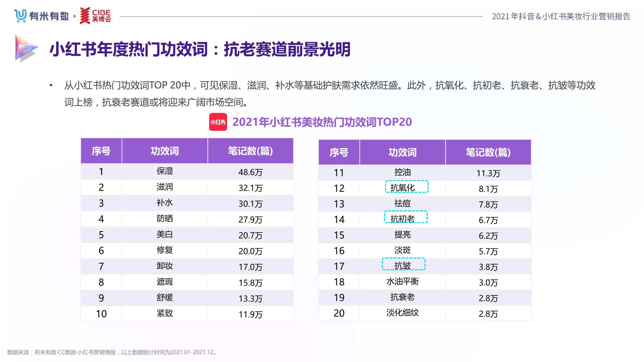Select the 17.0万 value
Viewport: 644px width, 362px height.
point(250,267)
